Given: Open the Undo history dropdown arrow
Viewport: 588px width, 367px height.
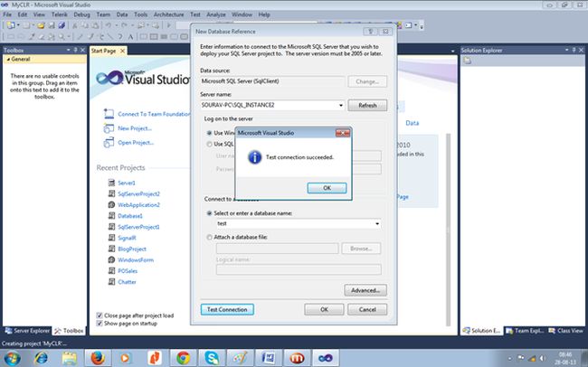Looking at the screenshot, I should pos(115,25).
